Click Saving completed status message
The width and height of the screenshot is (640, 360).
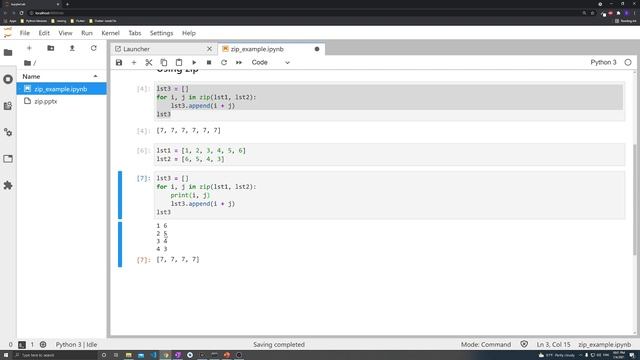(x=279, y=344)
